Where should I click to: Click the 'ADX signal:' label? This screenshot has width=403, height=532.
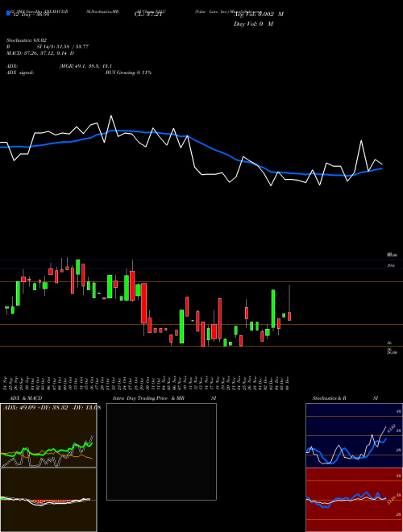[x=20, y=73]
